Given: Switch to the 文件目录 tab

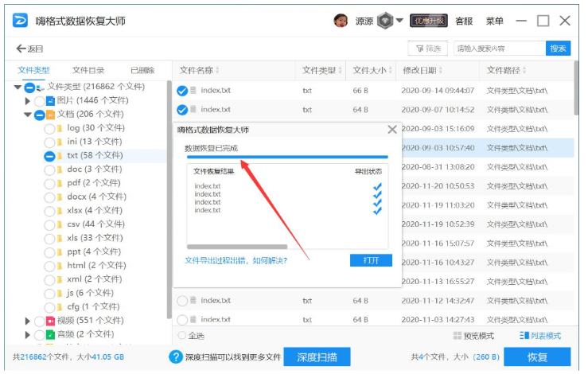Looking at the screenshot, I should (x=88, y=70).
